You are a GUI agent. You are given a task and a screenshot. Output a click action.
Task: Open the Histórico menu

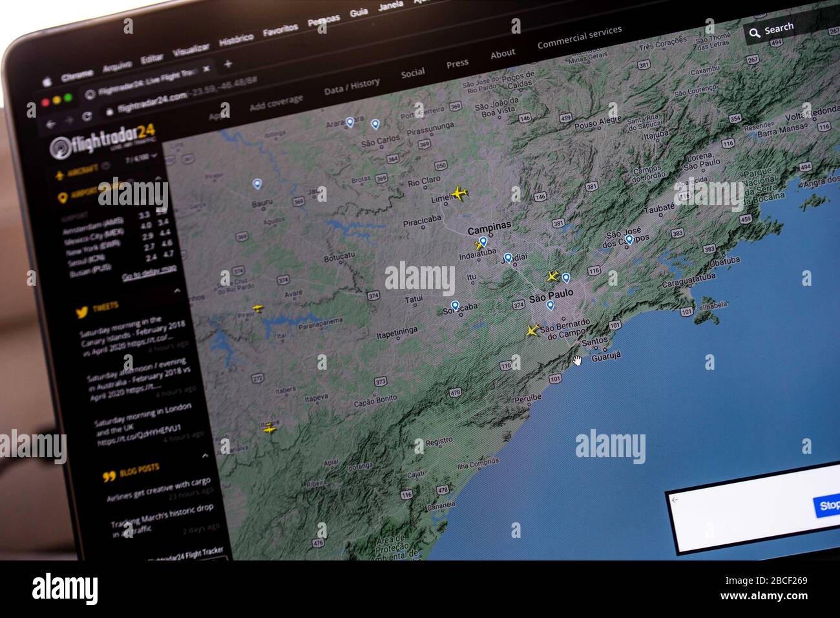pyautogui.click(x=236, y=39)
